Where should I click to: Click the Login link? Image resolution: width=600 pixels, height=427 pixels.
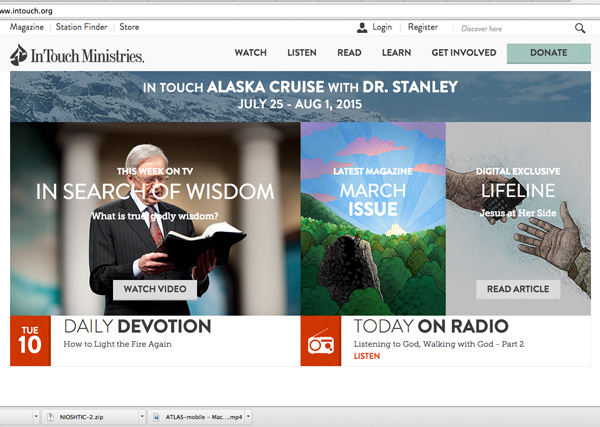(382, 28)
